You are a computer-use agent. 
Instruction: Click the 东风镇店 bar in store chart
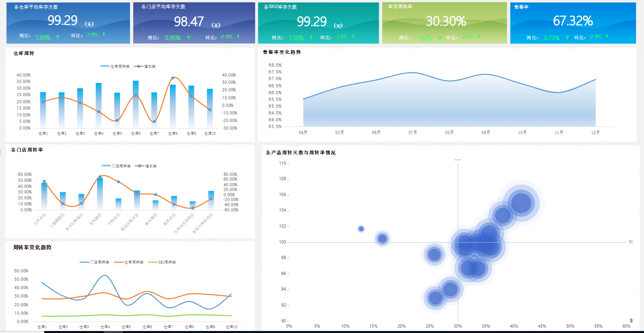(x=100, y=194)
